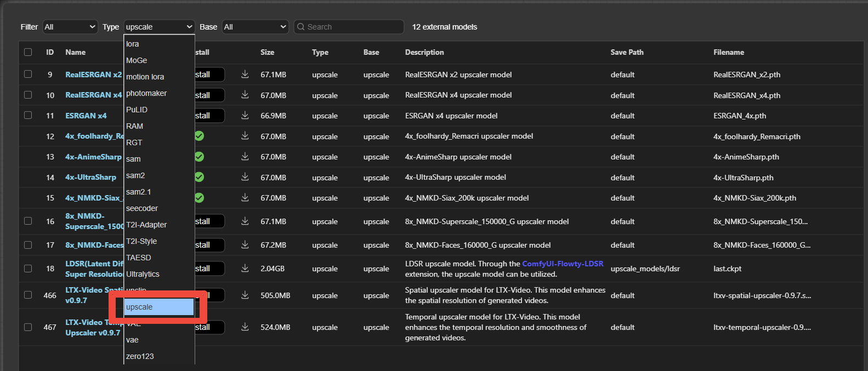Click download icon for 4x_NMKD-Siax row

pyautogui.click(x=245, y=197)
